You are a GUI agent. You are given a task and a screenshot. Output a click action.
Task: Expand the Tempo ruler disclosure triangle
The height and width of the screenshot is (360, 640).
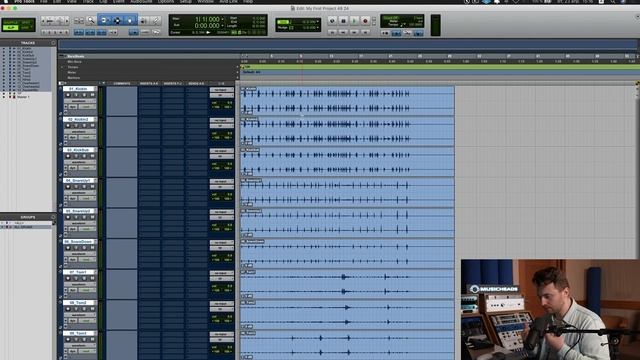[x=62, y=67]
